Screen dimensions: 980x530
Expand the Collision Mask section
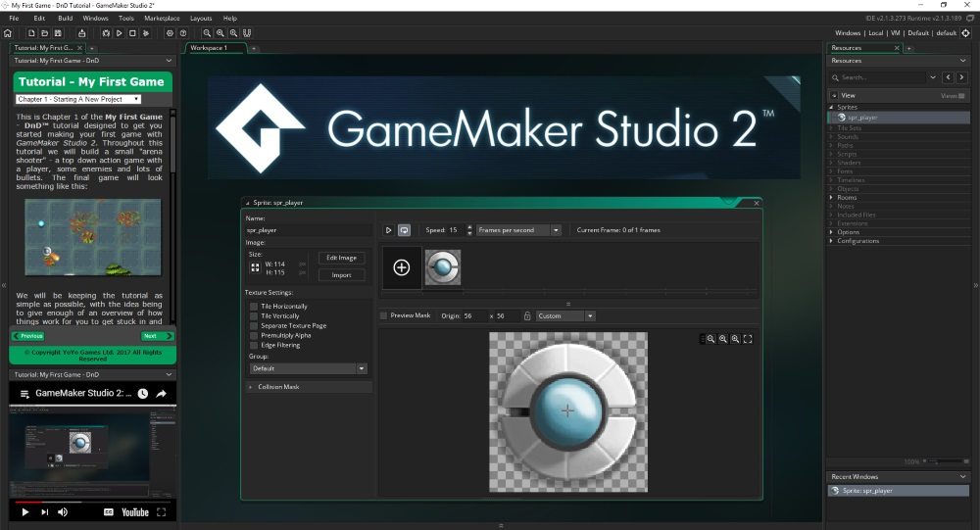pos(309,387)
